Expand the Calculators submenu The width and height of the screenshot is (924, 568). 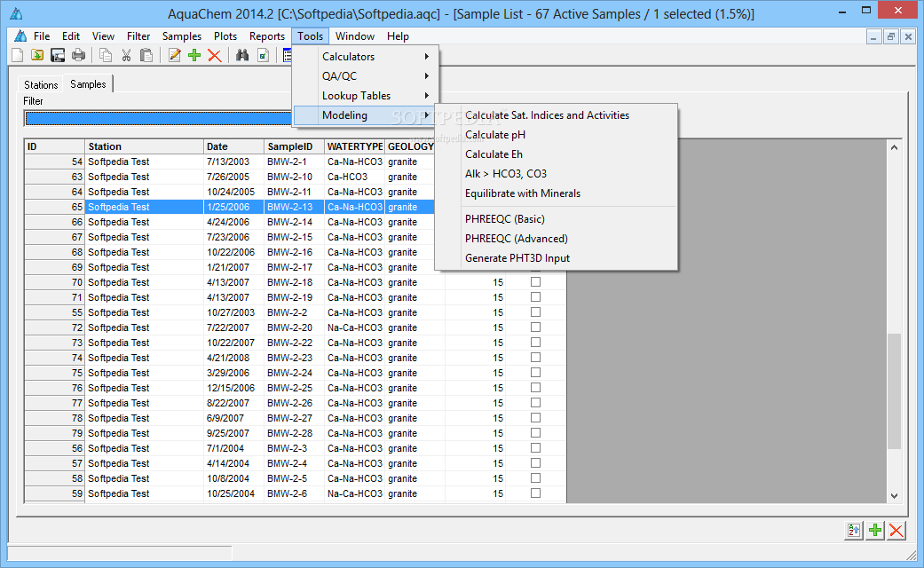[366, 57]
